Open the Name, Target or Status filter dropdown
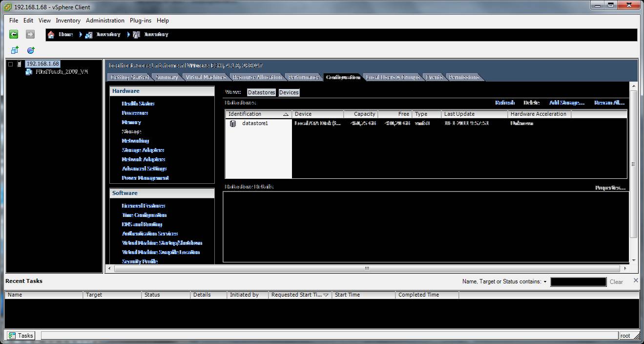This screenshot has width=644, height=344. (545, 282)
